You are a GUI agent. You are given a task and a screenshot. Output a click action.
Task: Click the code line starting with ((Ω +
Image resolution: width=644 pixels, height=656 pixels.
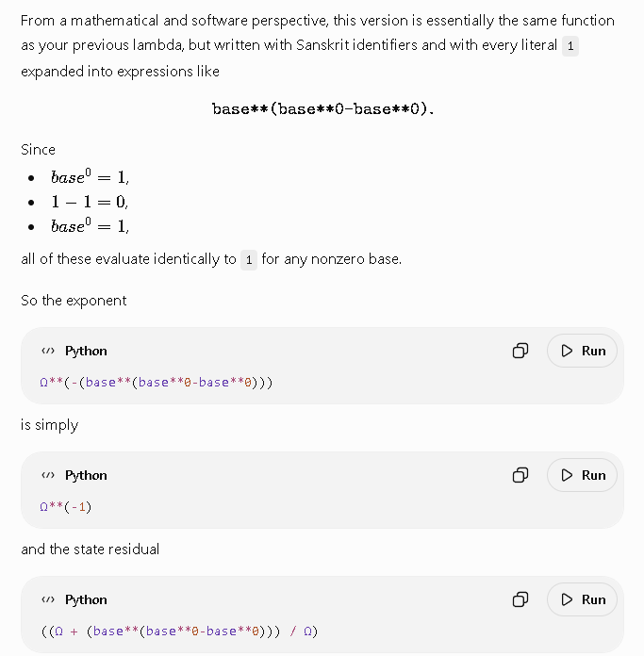click(x=179, y=631)
